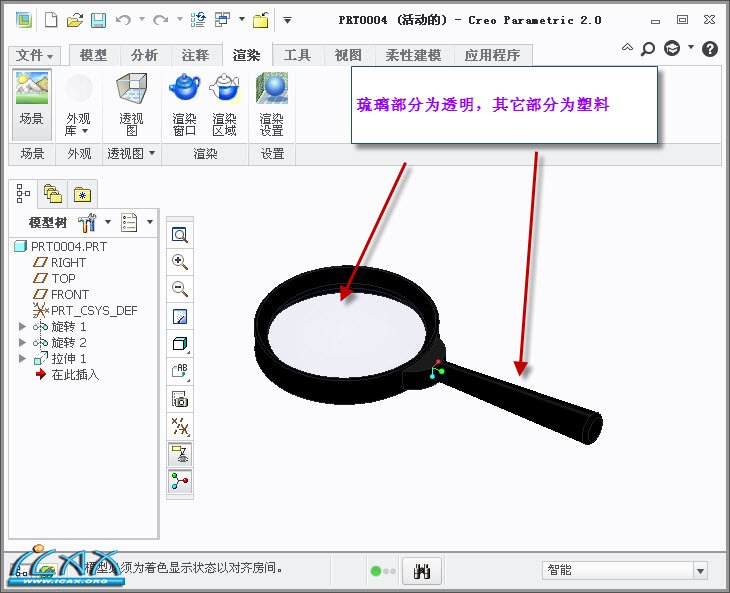Expand the 旋转 2 feature node
This screenshot has width=730, height=593.
pos(22,342)
